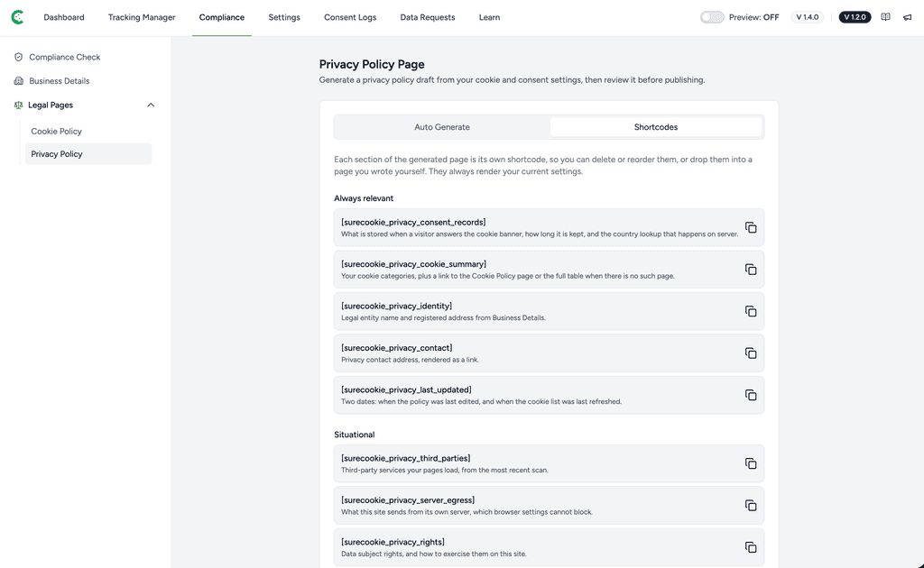Go to Tracking Manager tab
The height and width of the screenshot is (568, 924).
click(x=142, y=17)
